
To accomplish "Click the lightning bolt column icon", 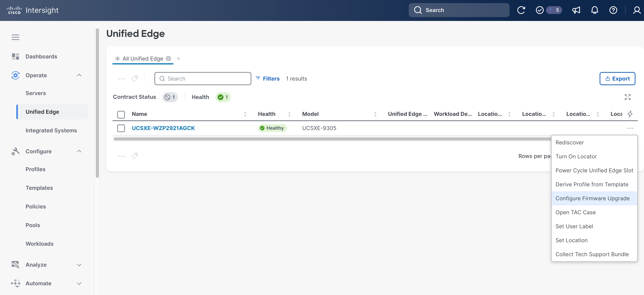I will click(630, 114).
